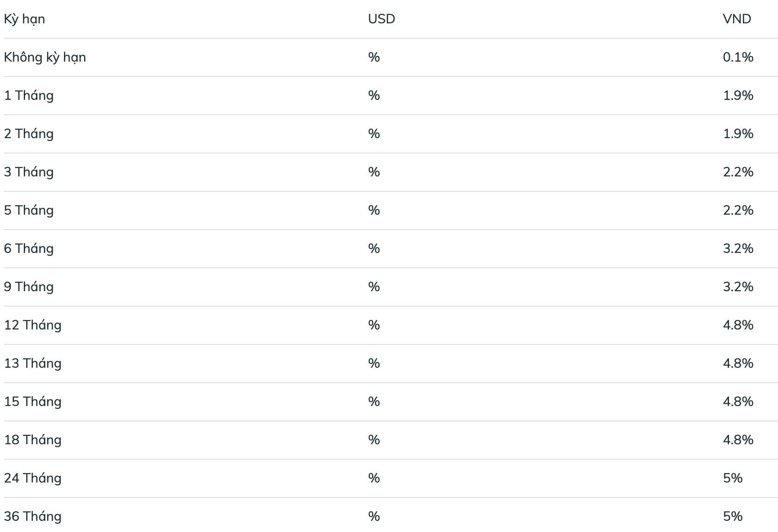Select the "3 Tháng" term label
This screenshot has height=532, width=778.
28,172
